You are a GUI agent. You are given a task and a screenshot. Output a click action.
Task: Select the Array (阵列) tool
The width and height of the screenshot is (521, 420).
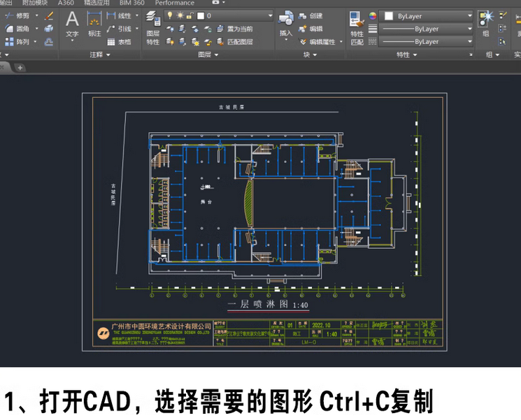coord(17,42)
